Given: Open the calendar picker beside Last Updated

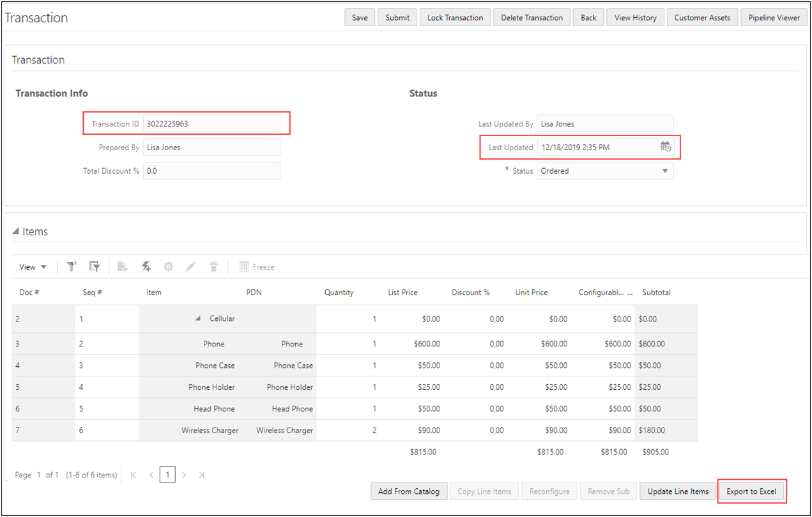Looking at the screenshot, I should click(x=666, y=147).
